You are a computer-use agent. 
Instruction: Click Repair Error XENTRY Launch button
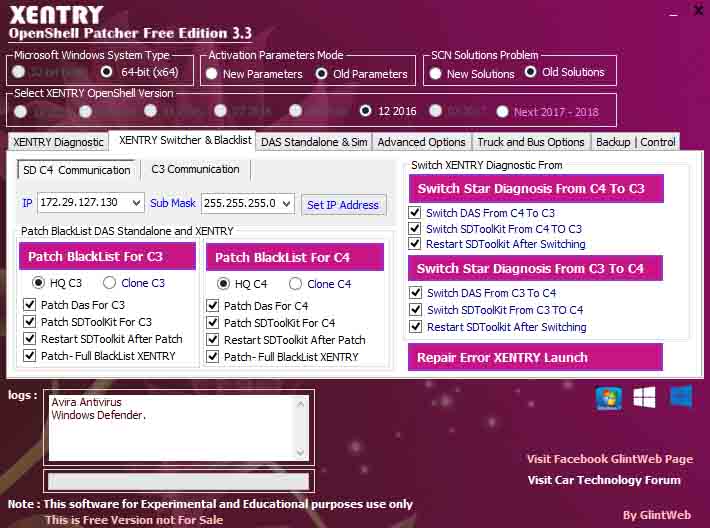535,357
